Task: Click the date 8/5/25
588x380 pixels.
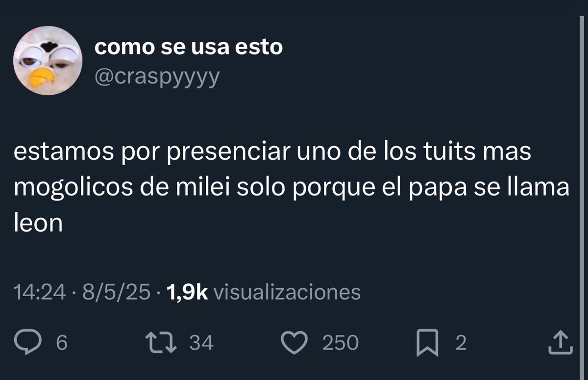Action: coord(116,293)
